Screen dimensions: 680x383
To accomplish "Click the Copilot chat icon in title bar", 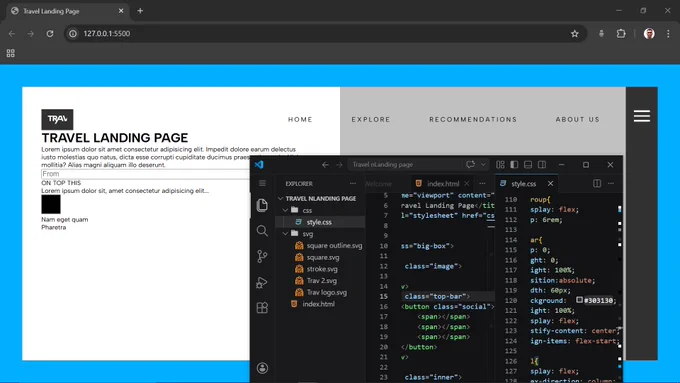I will tap(471, 164).
